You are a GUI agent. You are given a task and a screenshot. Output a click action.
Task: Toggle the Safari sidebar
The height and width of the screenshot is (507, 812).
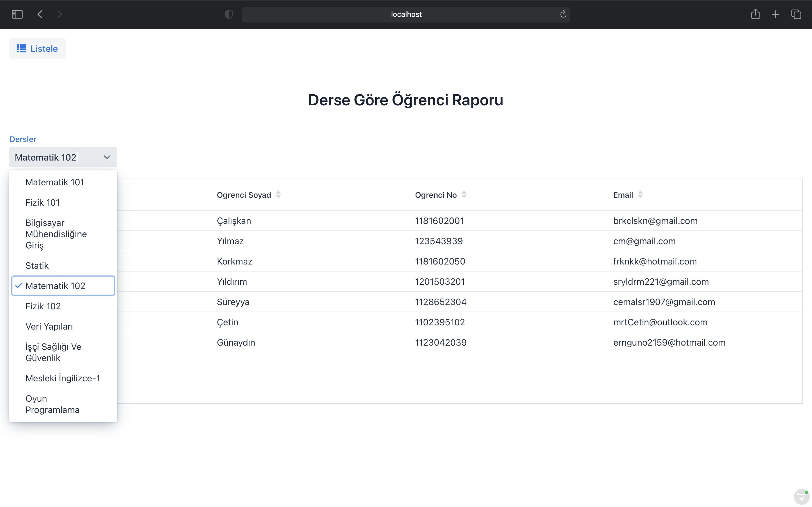pos(17,14)
